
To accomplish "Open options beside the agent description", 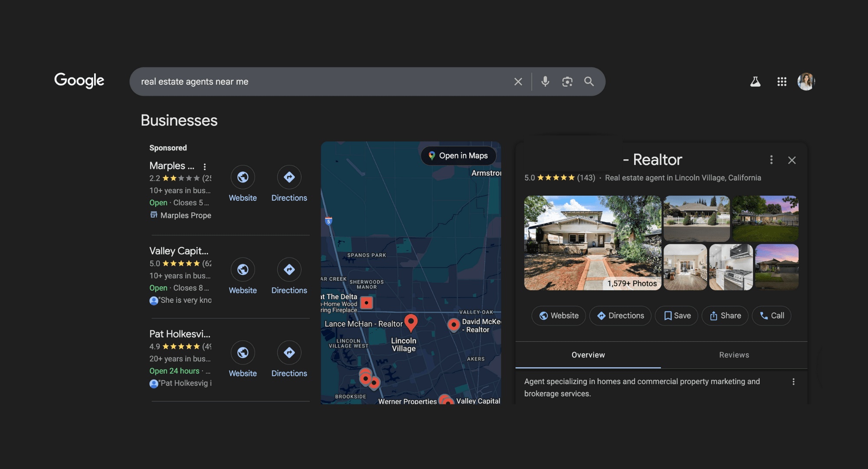I will pos(793,382).
